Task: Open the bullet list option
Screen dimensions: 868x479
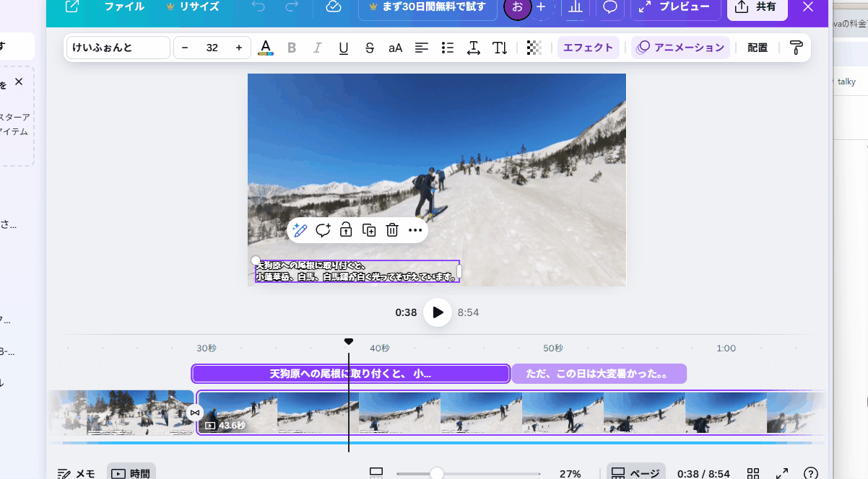Action: coord(448,48)
